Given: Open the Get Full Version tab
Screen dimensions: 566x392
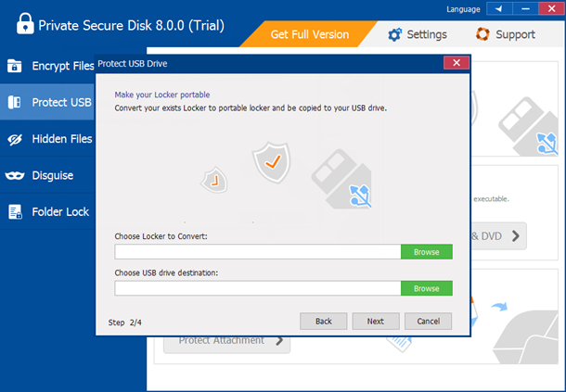Looking at the screenshot, I should coord(310,34).
